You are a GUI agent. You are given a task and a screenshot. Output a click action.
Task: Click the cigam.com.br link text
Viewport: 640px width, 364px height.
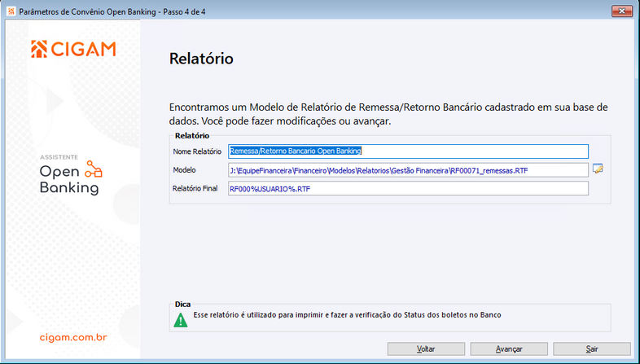[73, 337]
